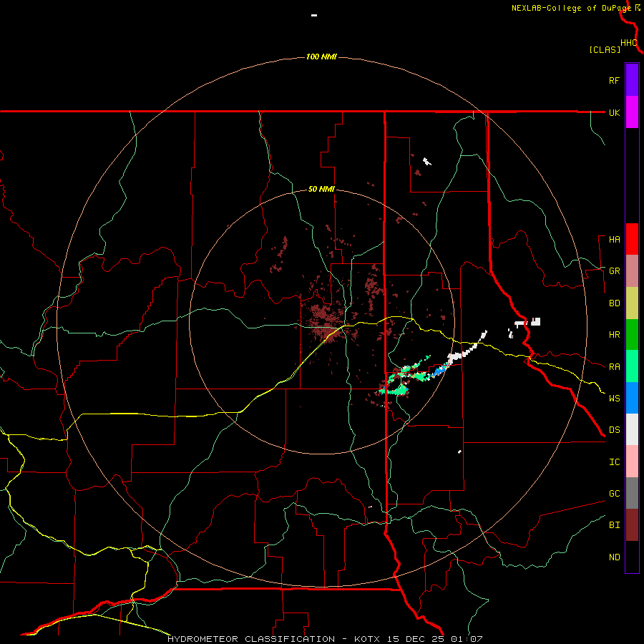Click the GC gray legend swatch

pyautogui.click(x=632, y=493)
